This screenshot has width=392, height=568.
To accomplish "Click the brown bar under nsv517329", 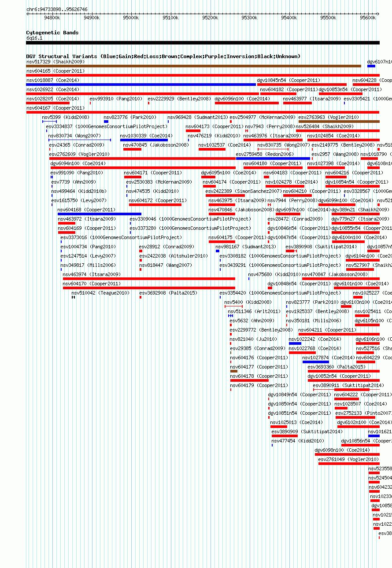I will pos(193,66).
